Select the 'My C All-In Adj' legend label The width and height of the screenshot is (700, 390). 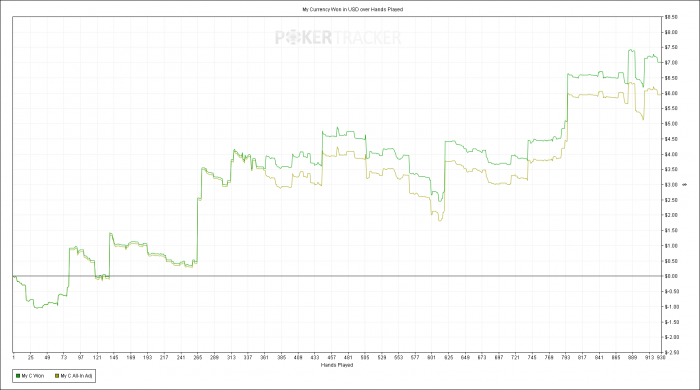point(76,376)
